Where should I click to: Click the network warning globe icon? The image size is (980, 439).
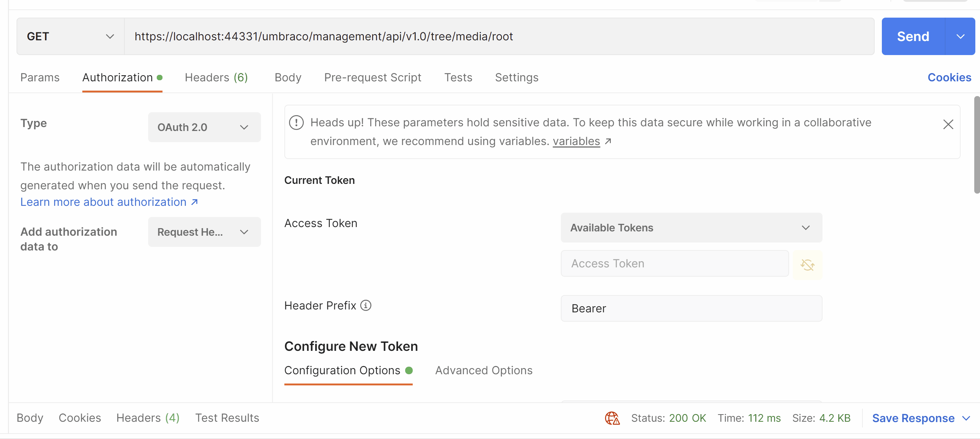[x=612, y=418]
